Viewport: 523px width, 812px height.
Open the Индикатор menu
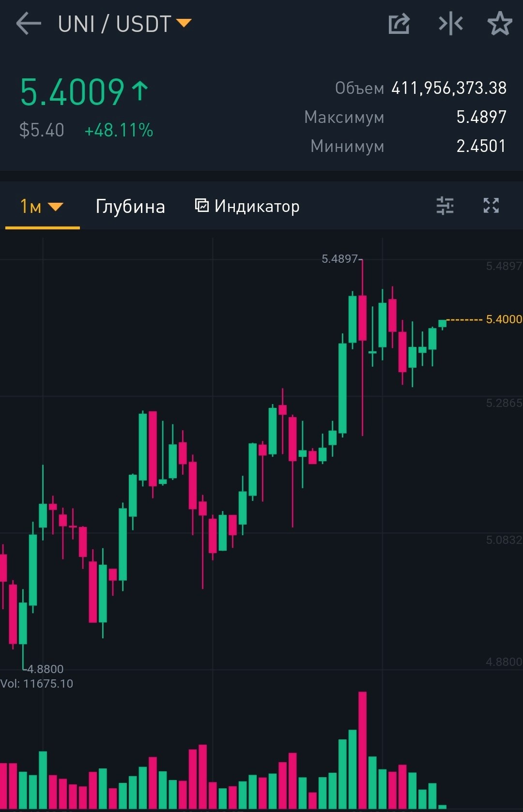[x=247, y=206]
